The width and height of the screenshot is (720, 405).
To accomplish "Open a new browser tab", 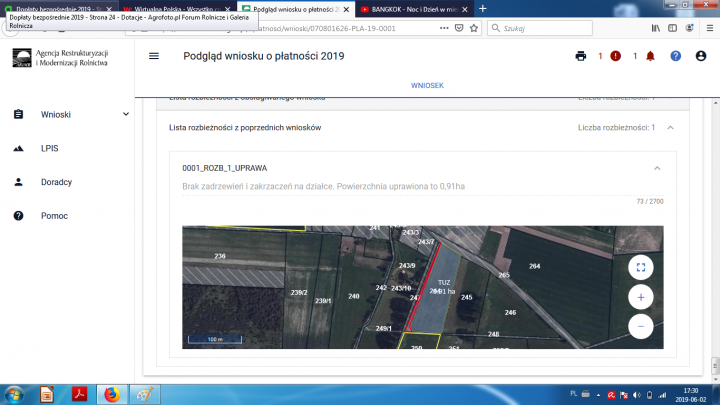I will click(483, 9).
